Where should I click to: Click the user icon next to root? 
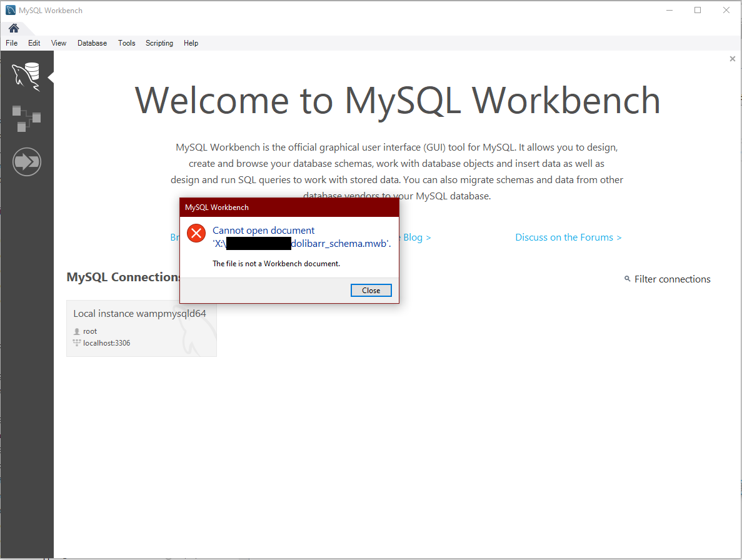pos(77,331)
